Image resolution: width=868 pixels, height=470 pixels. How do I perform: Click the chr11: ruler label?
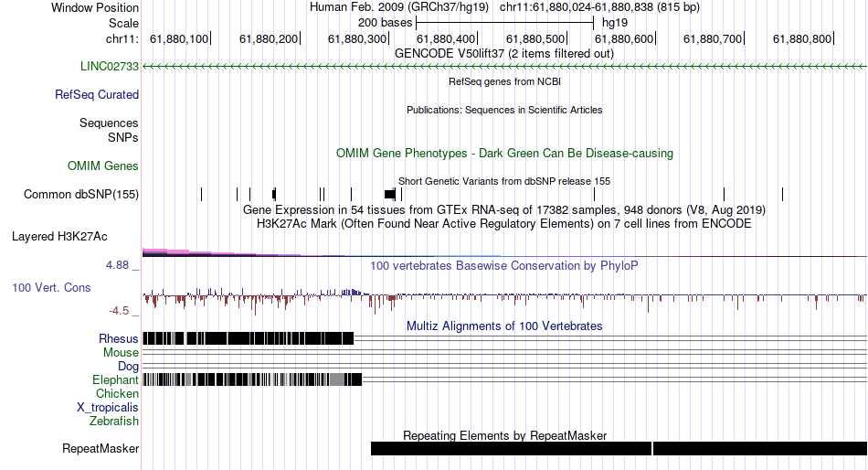(x=122, y=38)
